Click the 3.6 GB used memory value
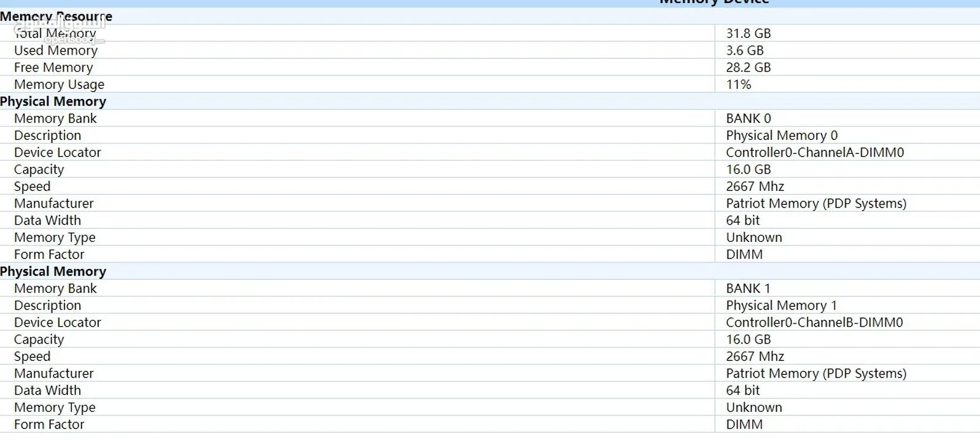The height and width of the screenshot is (442, 980). pos(745,50)
